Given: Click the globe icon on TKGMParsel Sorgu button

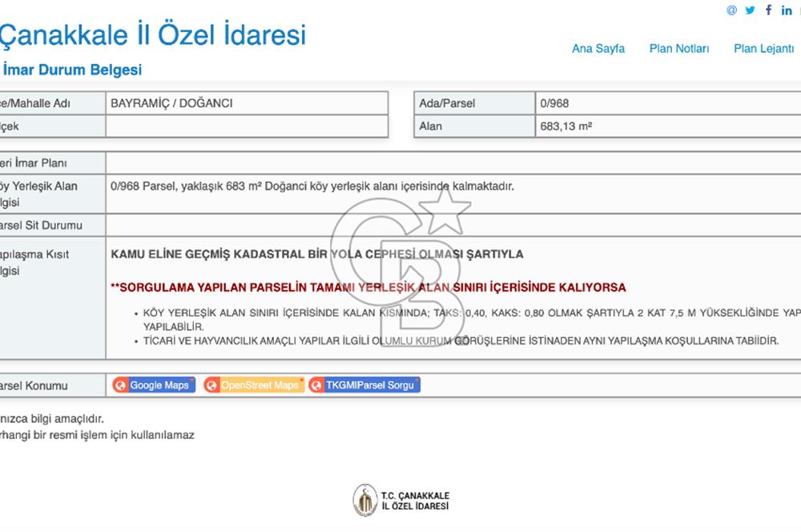Looking at the screenshot, I should pyautogui.click(x=316, y=385).
